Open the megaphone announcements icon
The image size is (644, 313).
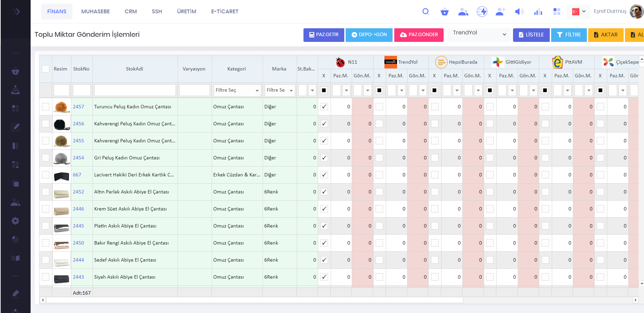tap(519, 12)
